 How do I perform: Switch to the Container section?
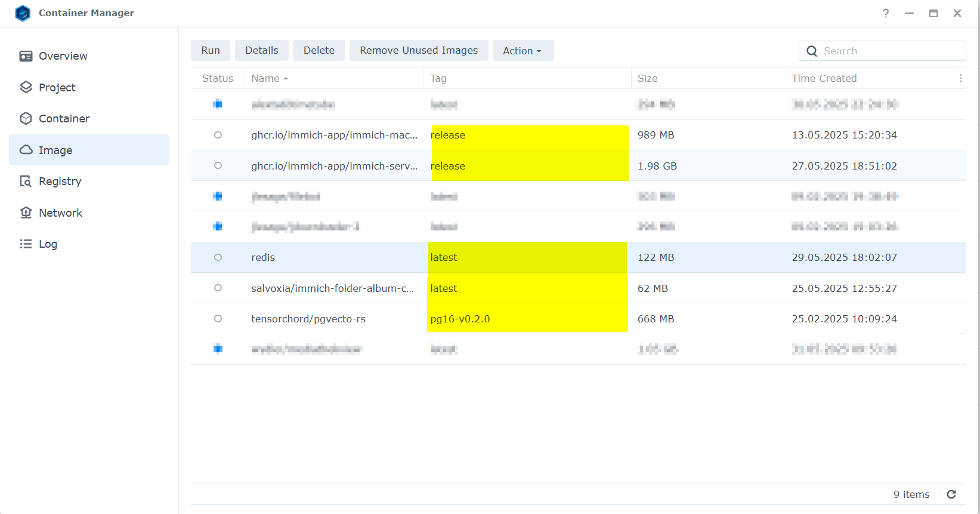click(89, 118)
